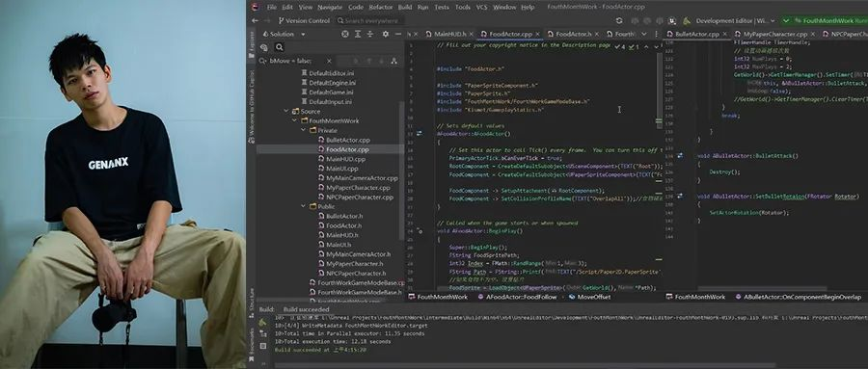This screenshot has width=868, height=369.
Task: Open the File menu
Action: [x=271, y=7]
